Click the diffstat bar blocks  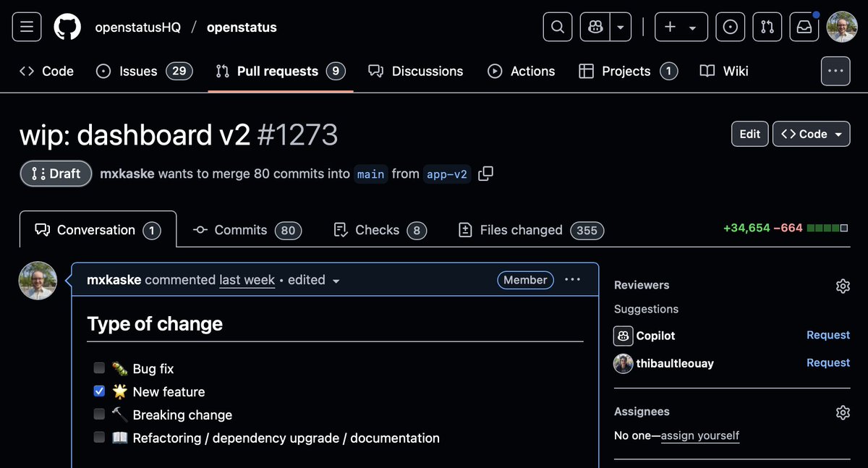827,228
